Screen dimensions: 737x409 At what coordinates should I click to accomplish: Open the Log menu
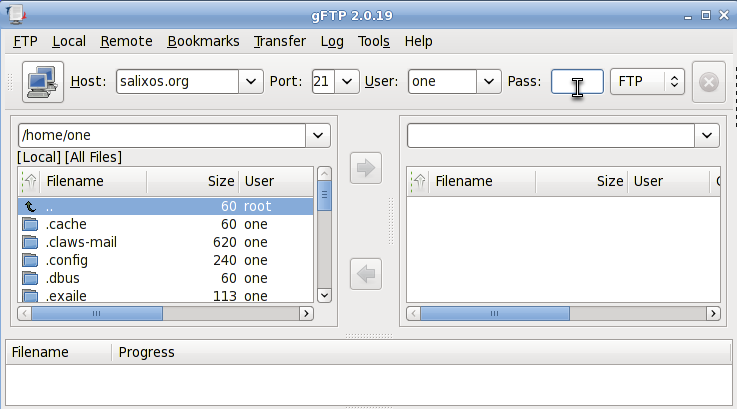click(332, 41)
